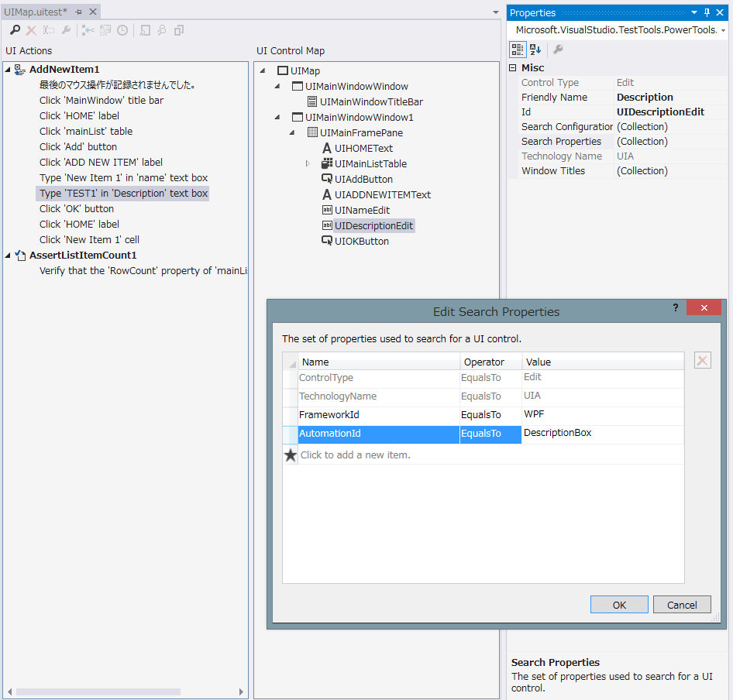Pin the Properties panel with the pushpin icon
Image resolution: width=733 pixels, height=700 pixels.
(x=707, y=12)
